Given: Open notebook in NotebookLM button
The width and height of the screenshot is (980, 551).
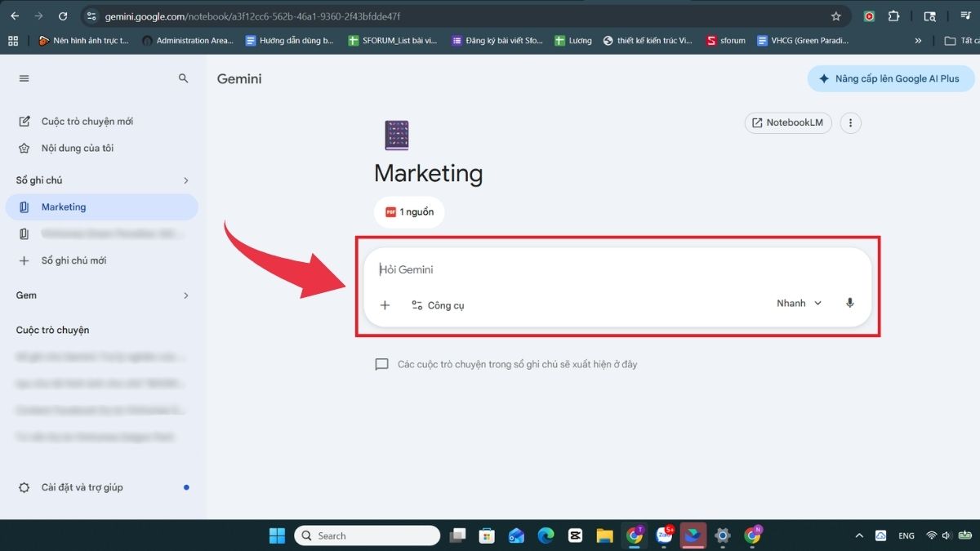Looking at the screenshot, I should coord(787,123).
